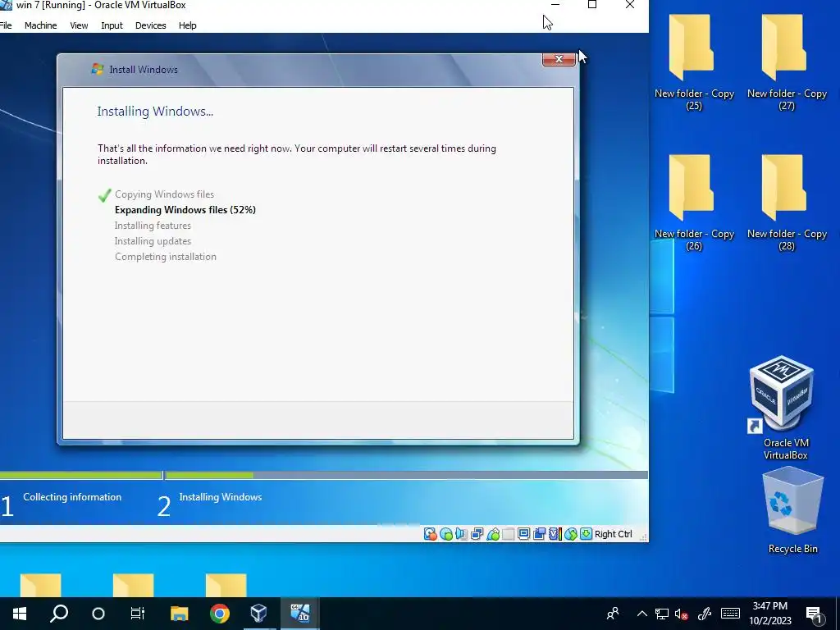This screenshot has height=630, width=840.
Task: Click the CPU virtualization indicator in status bar
Action: pyautogui.click(x=555, y=534)
